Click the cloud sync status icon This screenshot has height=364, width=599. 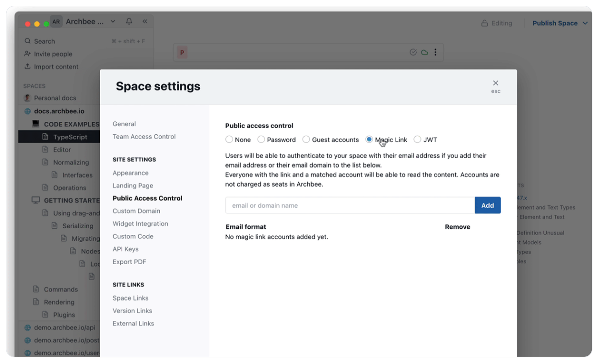tap(424, 52)
